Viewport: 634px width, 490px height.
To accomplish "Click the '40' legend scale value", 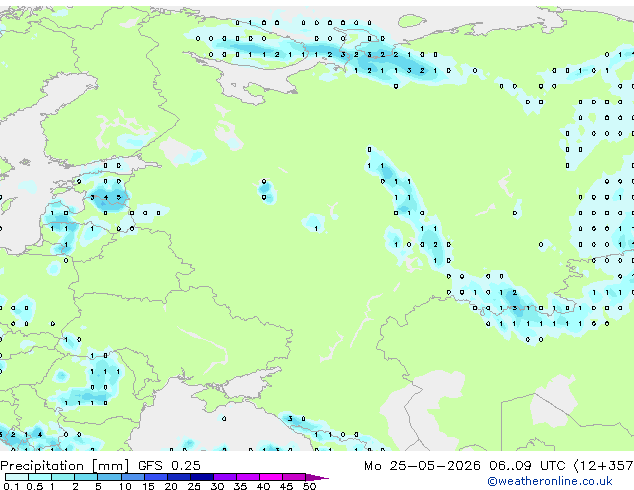I will click(263, 486).
